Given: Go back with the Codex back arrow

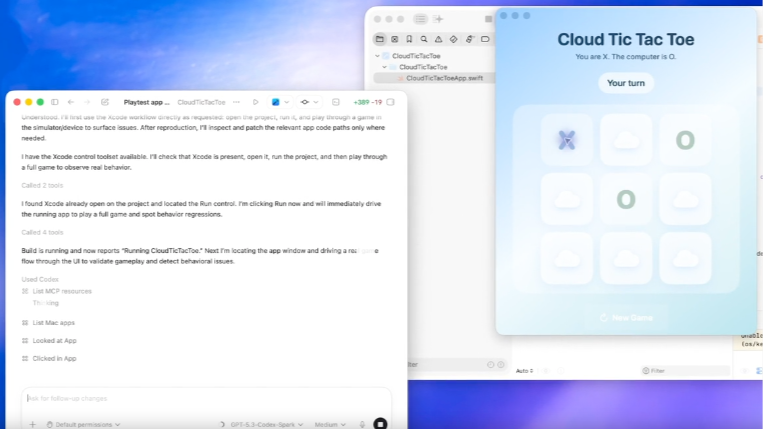Looking at the screenshot, I should (71, 102).
